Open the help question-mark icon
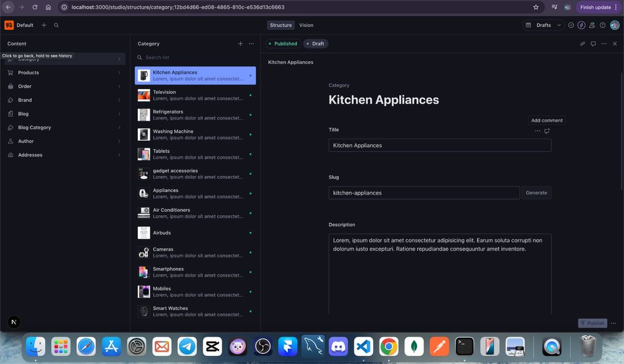 pos(603,25)
